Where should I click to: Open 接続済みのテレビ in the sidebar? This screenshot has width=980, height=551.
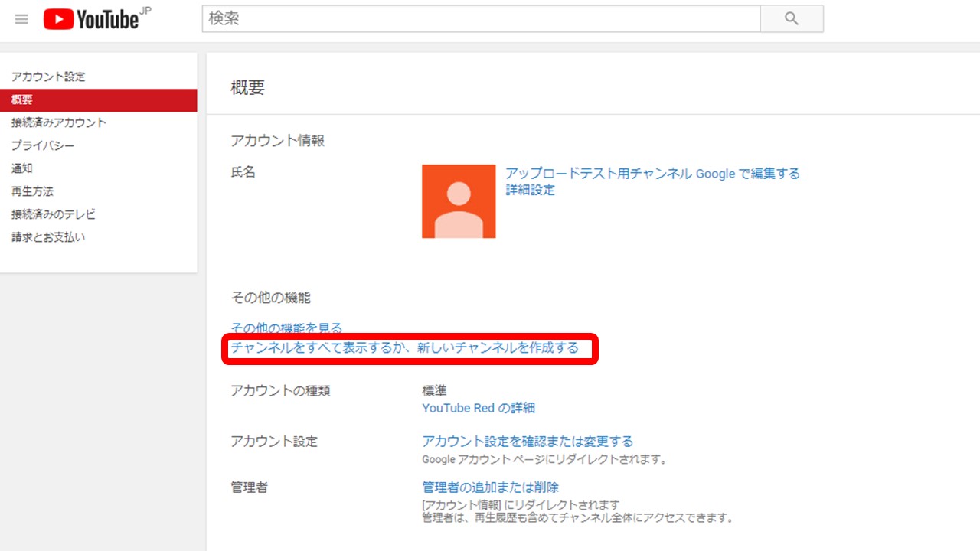pyautogui.click(x=54, y=214)
